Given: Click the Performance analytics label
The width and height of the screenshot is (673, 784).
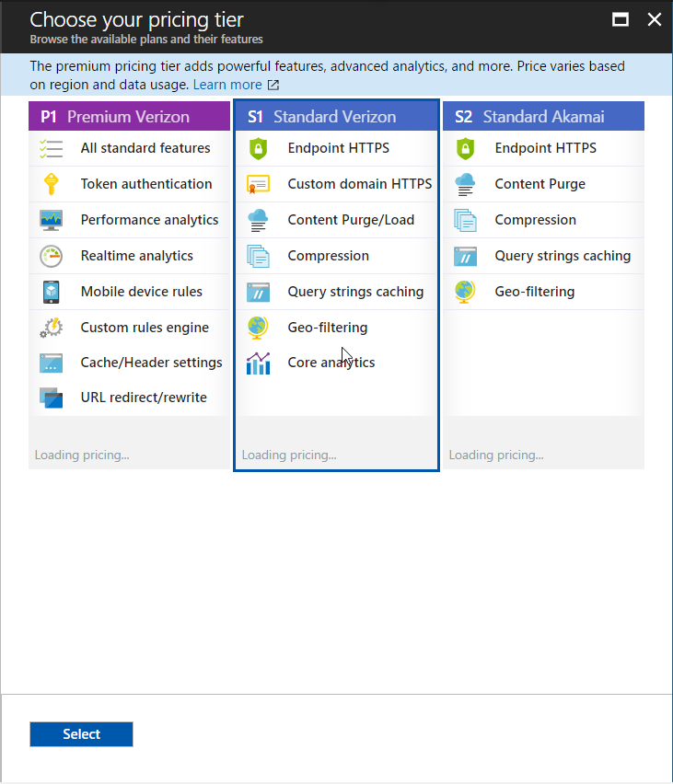Looking at the screenshot, I should [x=150, y=220].
